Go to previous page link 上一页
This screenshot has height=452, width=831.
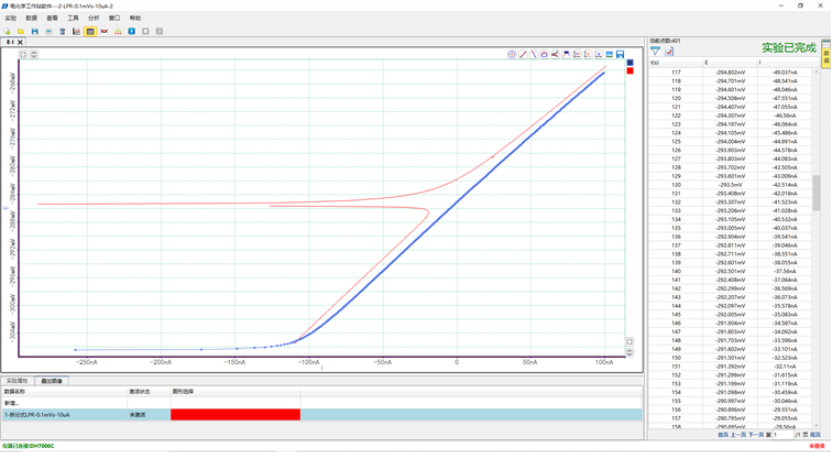[x=738, y=435]
